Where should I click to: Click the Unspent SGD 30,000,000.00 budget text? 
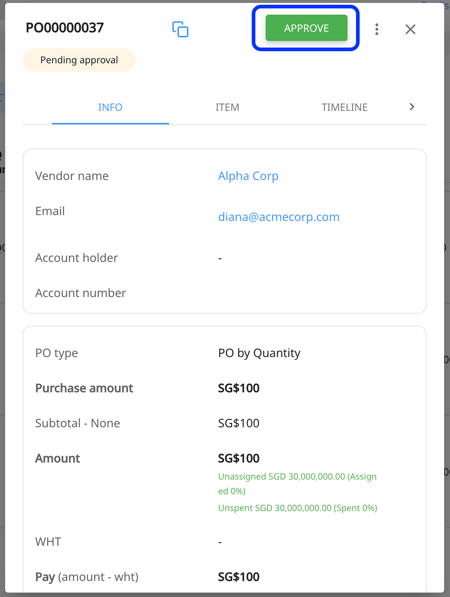tap(298, 508)
